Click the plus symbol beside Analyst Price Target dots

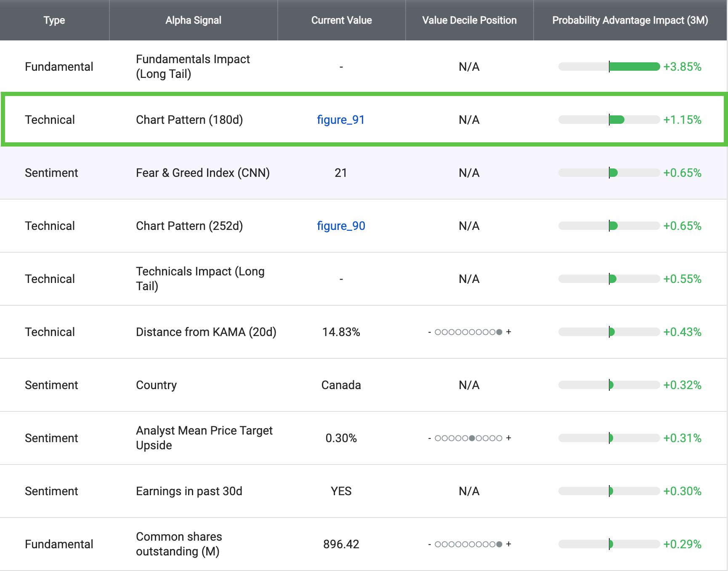(x=510, y=438)
